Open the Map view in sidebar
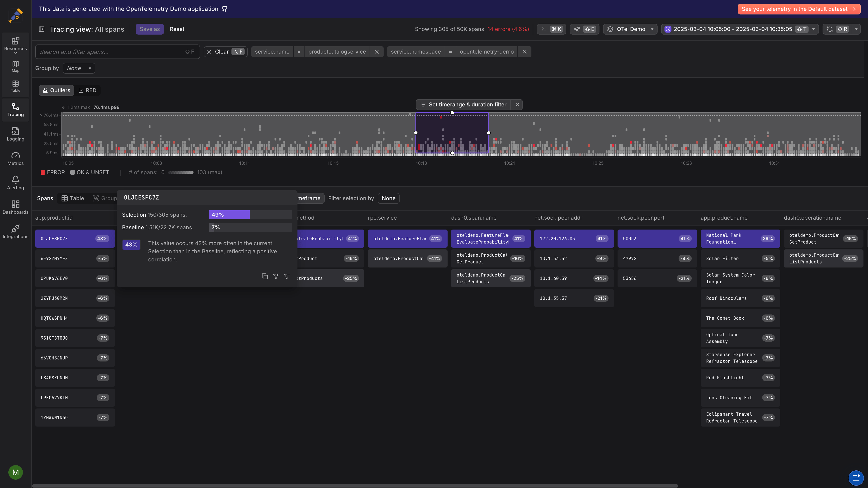Image resolution: width=868 pixels, height=488 pixels. point(16,66)
